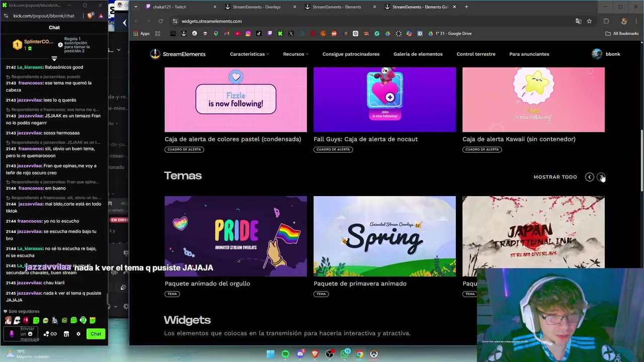Open Galería de elementos page
Screen dimensions: 644x362
[418, 54]
